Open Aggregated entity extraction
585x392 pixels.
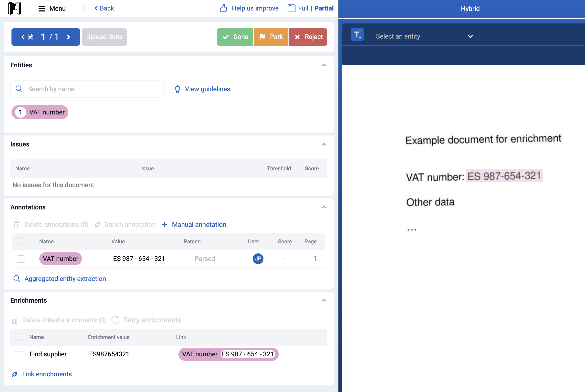click(60, 279)
